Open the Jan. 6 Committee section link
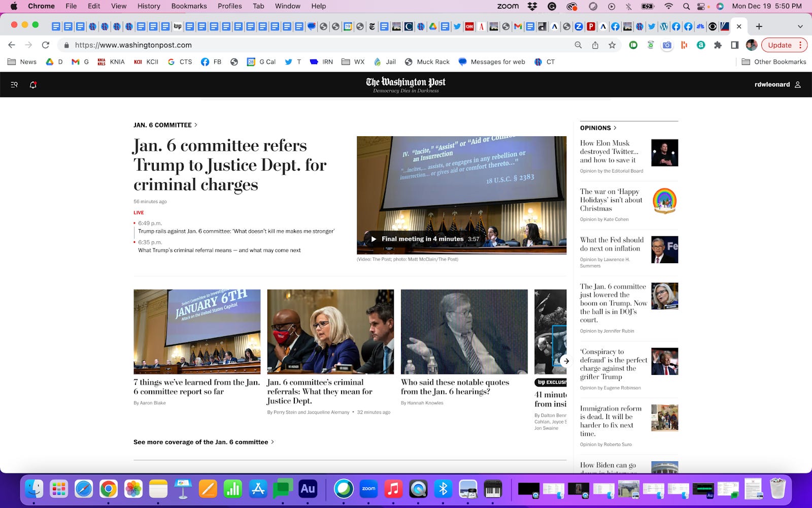Screen dimensions: 812x508 pyautogui.click(x=165, y=125)
